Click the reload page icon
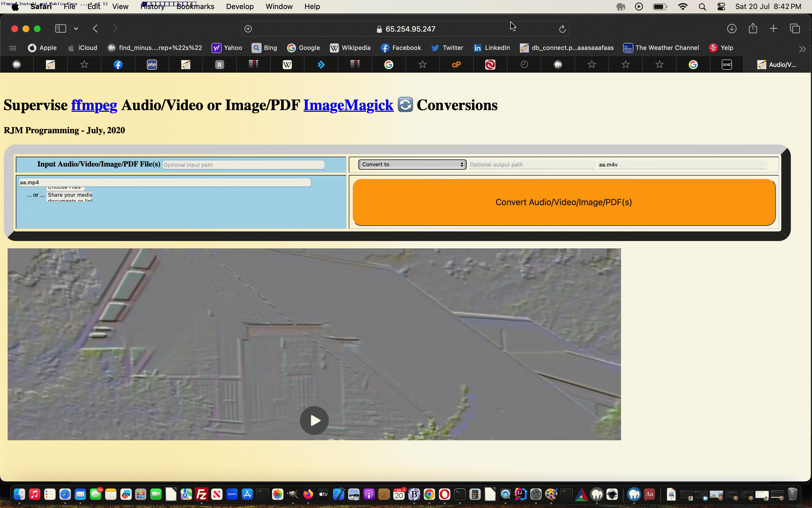This screenshot has width=812, height=508. [562, 29]
